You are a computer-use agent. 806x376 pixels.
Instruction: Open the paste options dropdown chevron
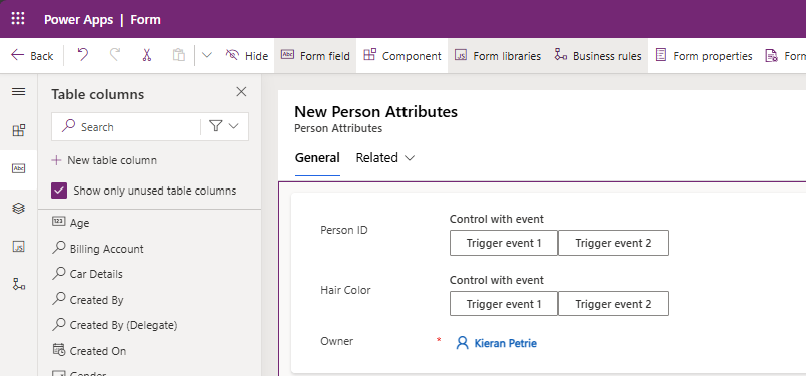pyautogui.click(x=206, y=55)
